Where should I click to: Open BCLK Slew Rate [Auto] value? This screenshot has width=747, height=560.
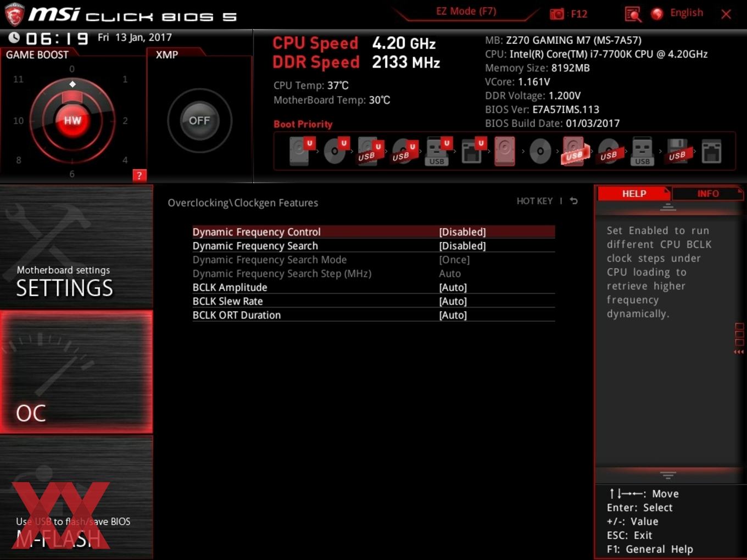(453, 301)
